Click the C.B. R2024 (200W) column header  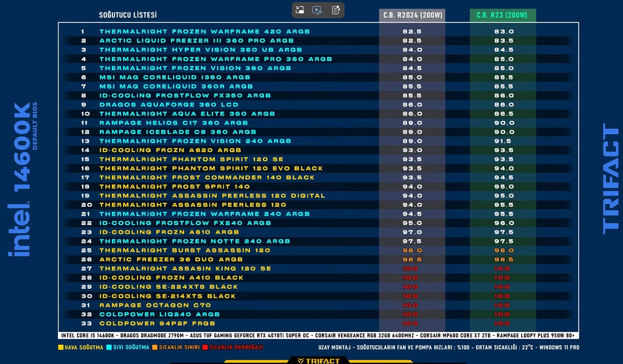tap(413, 15)
